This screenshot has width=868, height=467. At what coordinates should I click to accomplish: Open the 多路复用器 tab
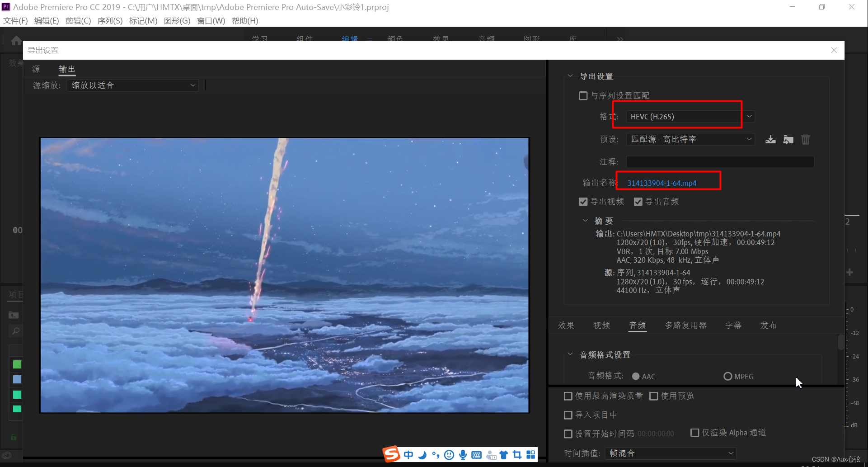[x=685, y=325]
